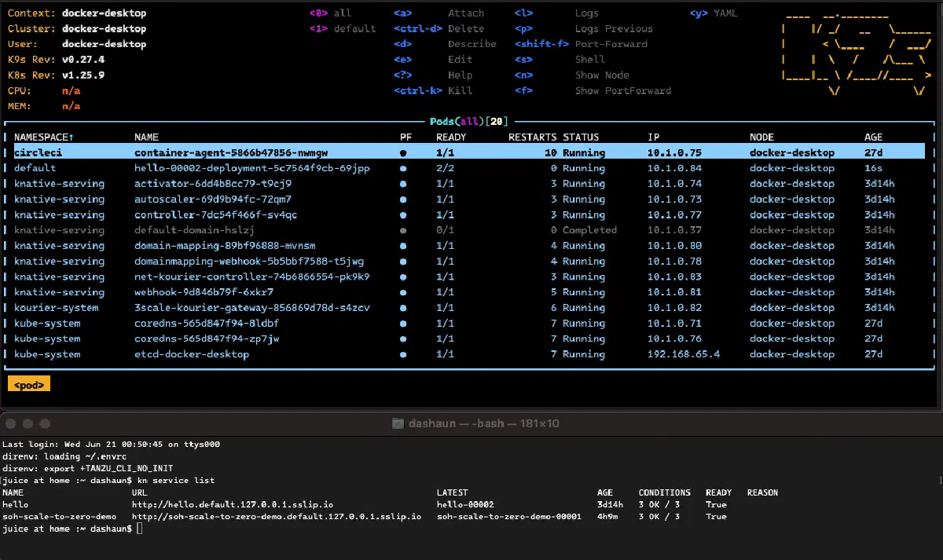
Task: Click the <pod> breadcrumb label
Action: [x=29, y=384]
